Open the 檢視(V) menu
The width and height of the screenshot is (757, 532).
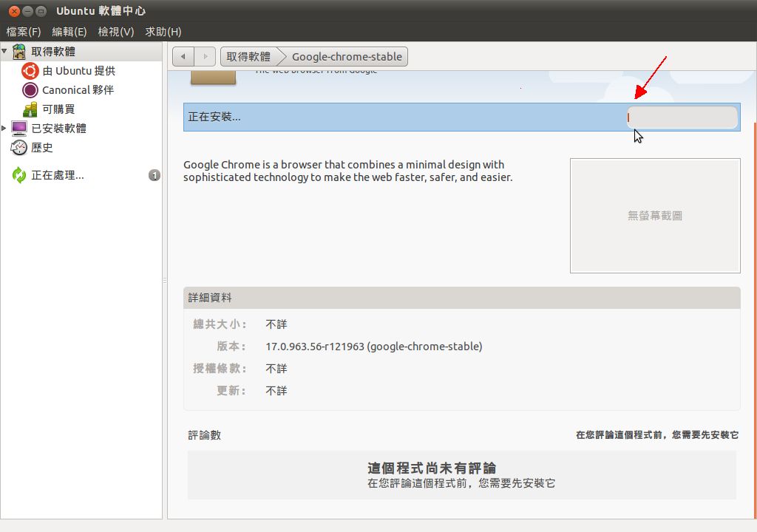(115, 32)
